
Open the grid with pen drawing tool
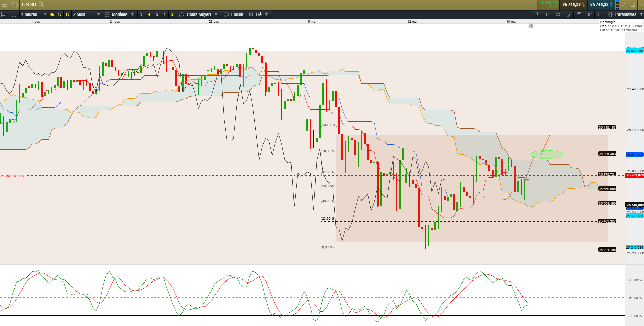[568, 14]
